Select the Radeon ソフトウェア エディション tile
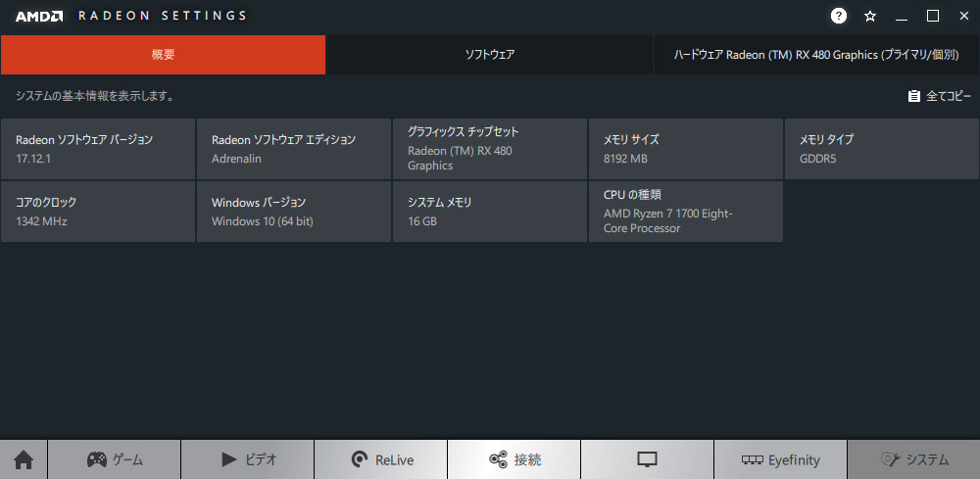 pyautogui.click(x=294, y=149)
